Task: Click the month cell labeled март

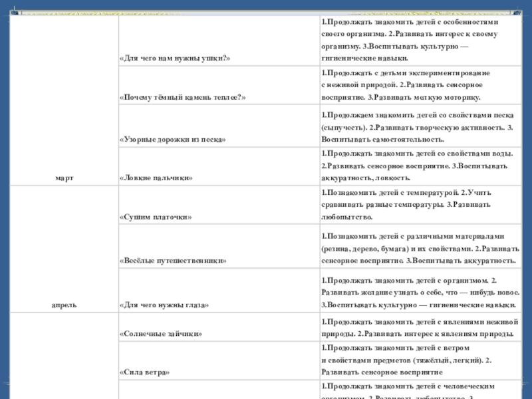Action: pos(64,100)
